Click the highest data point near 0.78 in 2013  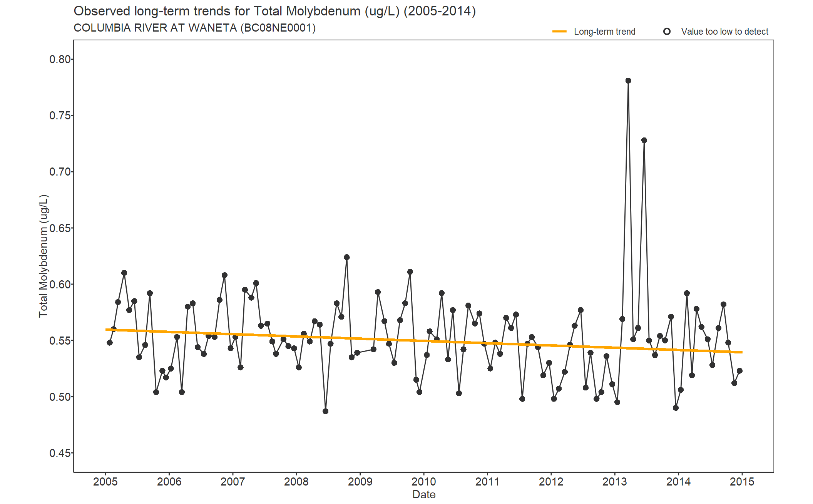628,80
